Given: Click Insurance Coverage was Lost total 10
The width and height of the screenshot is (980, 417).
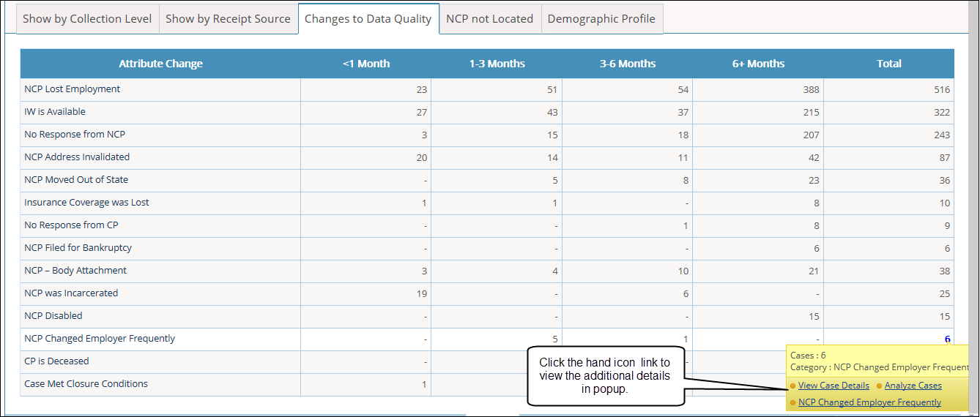Looking at the screenshot, I should pos(945,203).
